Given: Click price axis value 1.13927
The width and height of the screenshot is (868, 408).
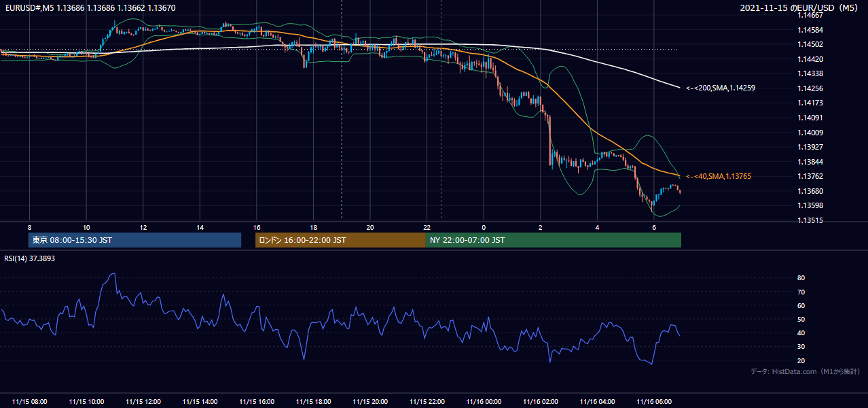Looking at the screenshot, I should pyautogui.click(x=810, y=148).
